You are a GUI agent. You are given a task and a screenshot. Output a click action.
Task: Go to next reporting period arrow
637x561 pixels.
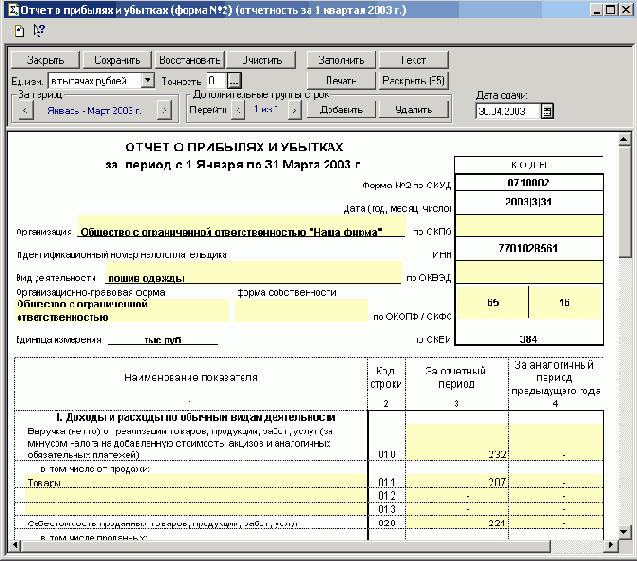[x=163, y=110]
